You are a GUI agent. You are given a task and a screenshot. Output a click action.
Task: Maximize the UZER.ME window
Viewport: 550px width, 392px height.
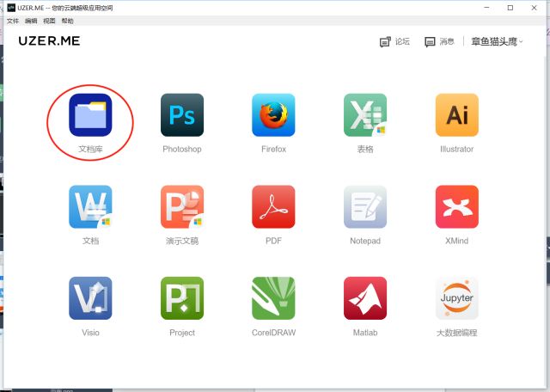coord(510,8)
